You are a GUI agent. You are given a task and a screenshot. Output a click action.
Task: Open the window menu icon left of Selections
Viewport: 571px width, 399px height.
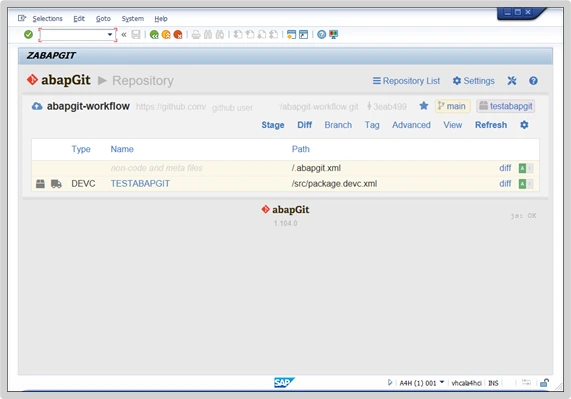click(x=22, y=18)
